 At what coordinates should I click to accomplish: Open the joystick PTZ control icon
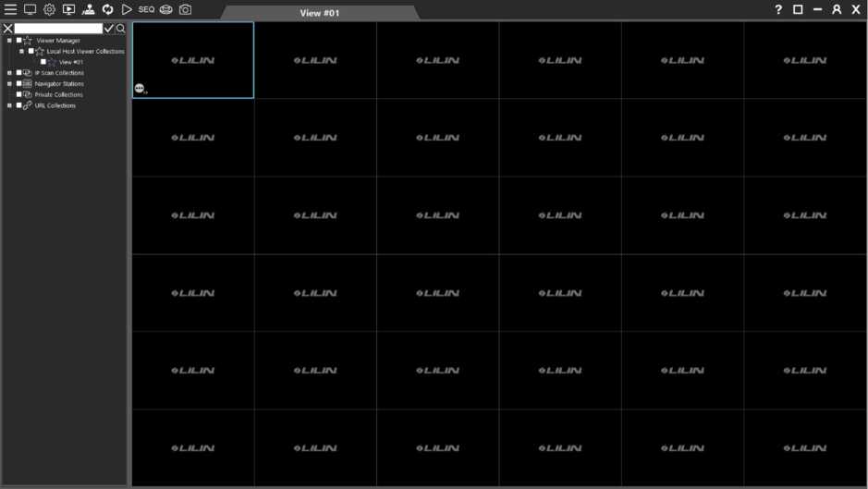(88, 9)
